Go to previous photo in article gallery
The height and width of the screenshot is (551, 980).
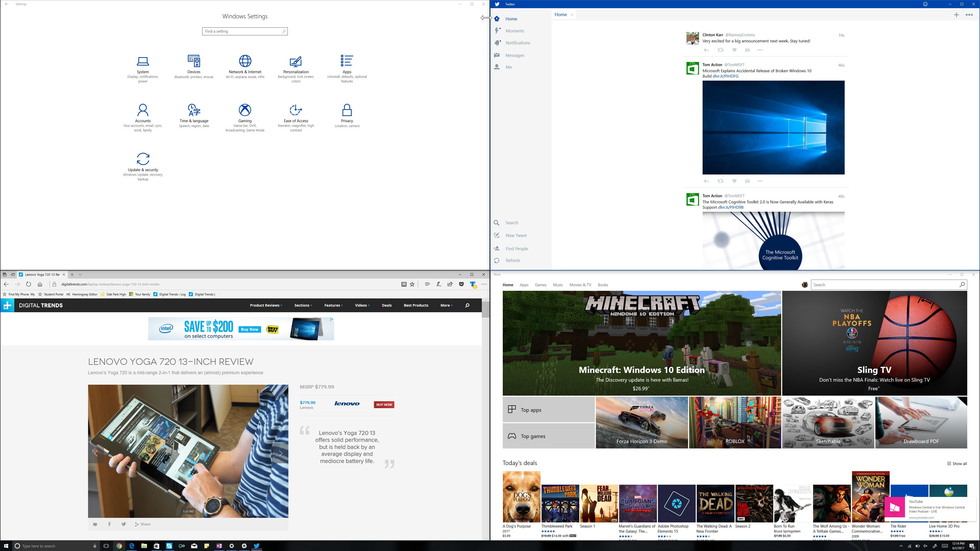point(96,453)
